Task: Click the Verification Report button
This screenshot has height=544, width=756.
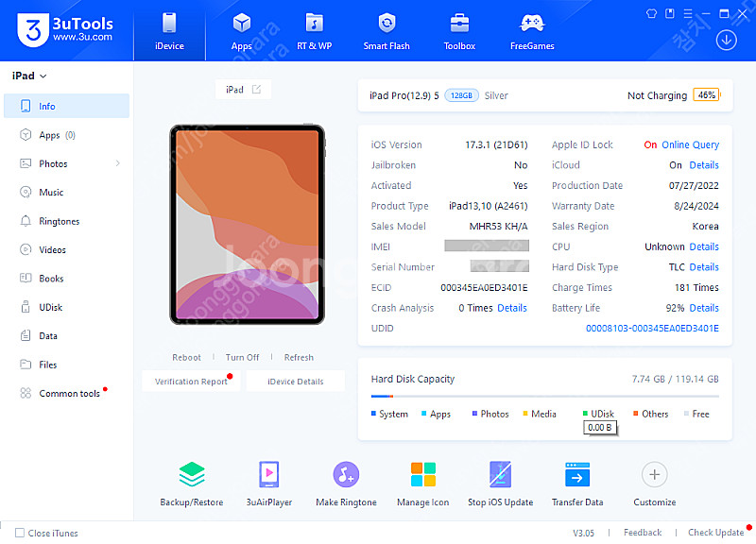Action: point(191,382)
